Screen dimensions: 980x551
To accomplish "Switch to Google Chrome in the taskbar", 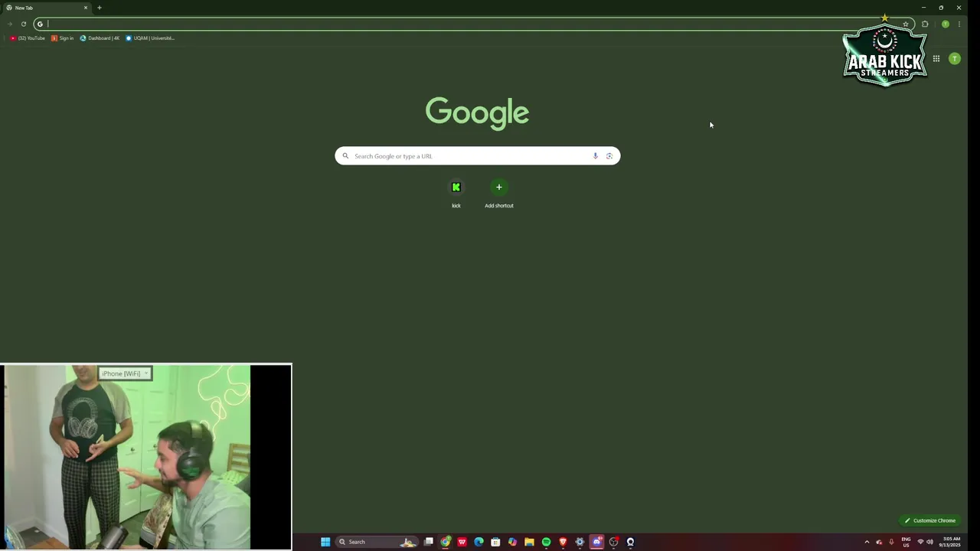I will [x=446, y=542].
